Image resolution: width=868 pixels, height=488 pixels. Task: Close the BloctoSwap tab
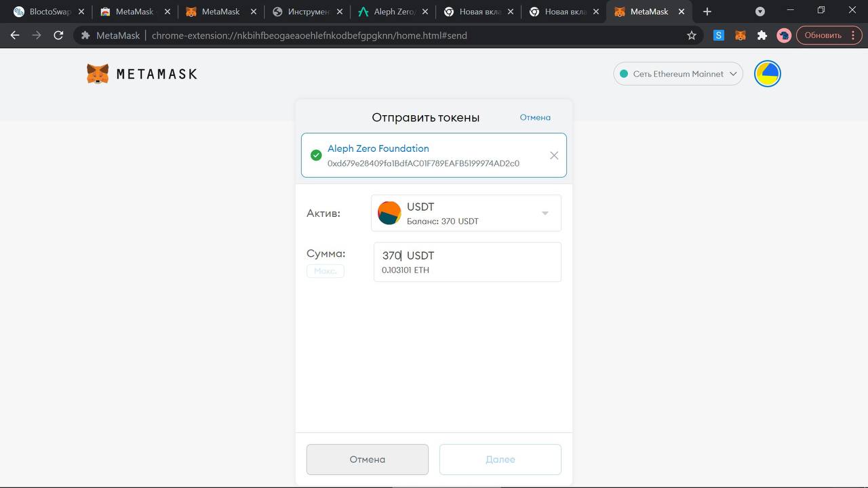(81, 12)
